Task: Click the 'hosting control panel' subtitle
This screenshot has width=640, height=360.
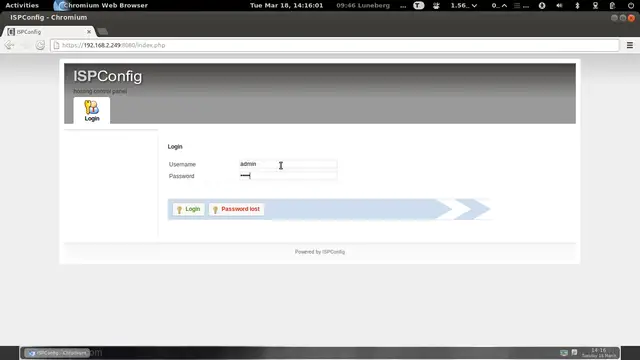Action: 100,91
